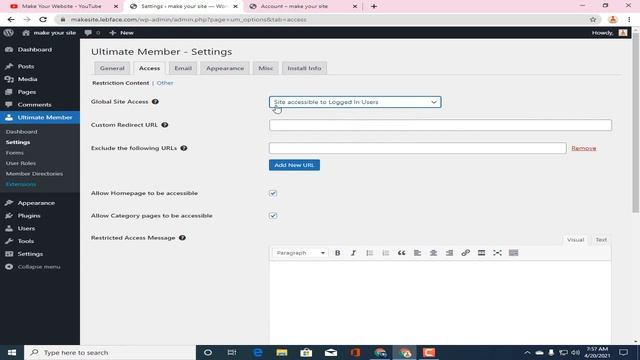640x360 pixels.
Task: Open the Install Info tab
Action: click(304, 68)
